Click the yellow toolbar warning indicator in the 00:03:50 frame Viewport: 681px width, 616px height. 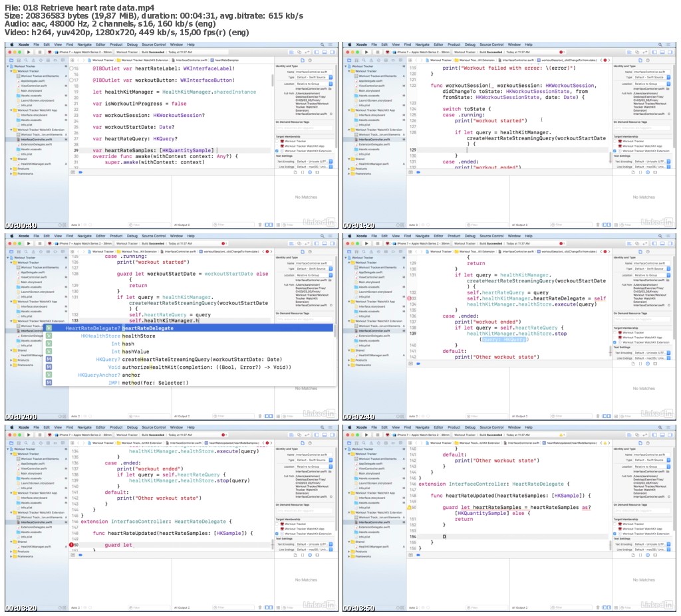(x=561, y=435)
